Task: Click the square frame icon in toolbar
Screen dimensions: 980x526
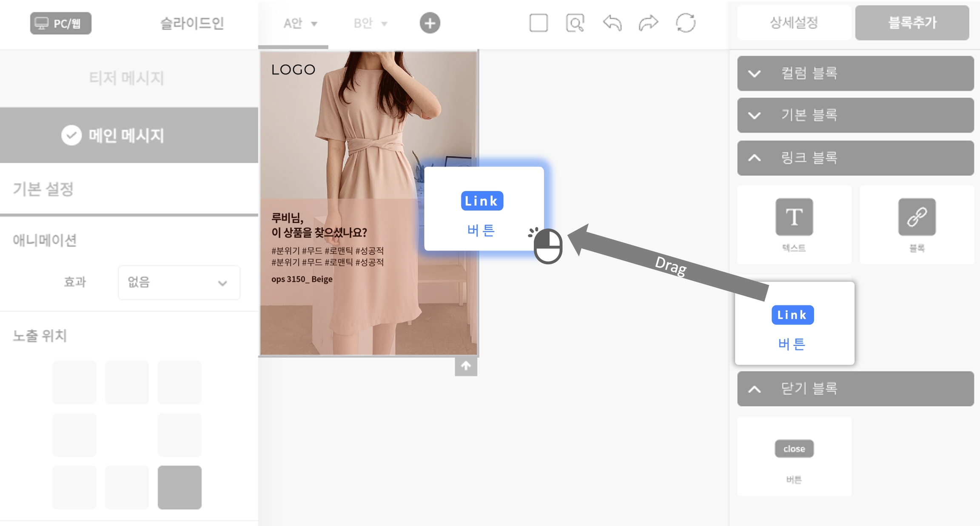Action: click(x=538, y=23)
